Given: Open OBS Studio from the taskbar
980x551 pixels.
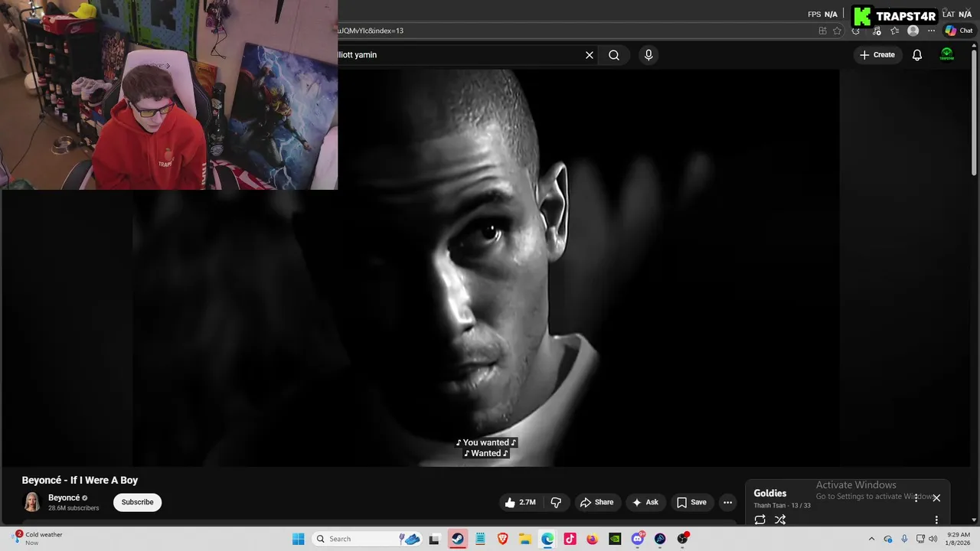Looking at the screenshot, I should 682,539.
